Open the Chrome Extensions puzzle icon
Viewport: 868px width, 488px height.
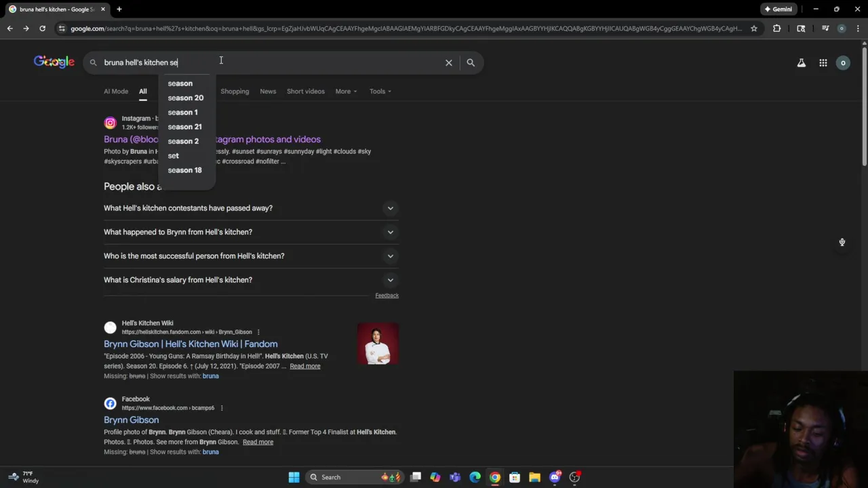coord(776,28)
